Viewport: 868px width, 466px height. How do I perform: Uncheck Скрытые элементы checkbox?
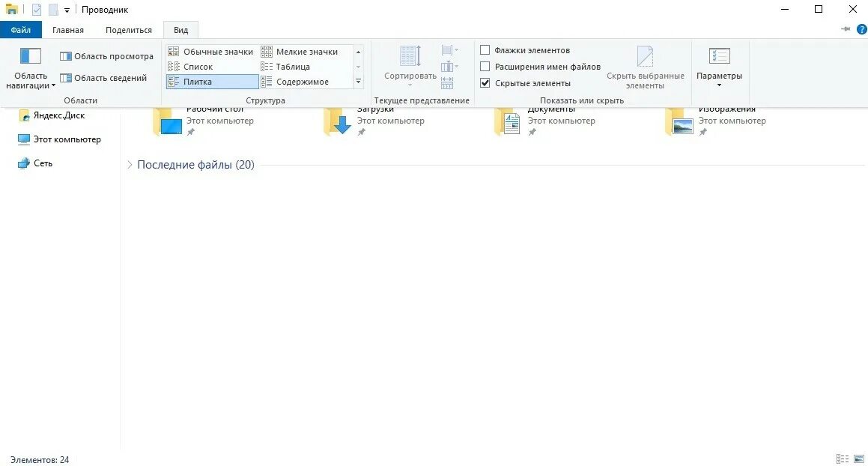(x=485, y=83)
